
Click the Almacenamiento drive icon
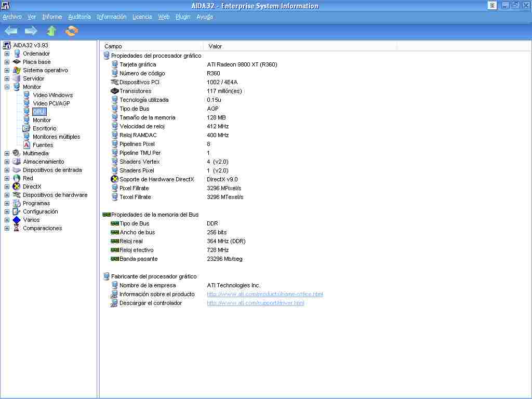(17, 162)
